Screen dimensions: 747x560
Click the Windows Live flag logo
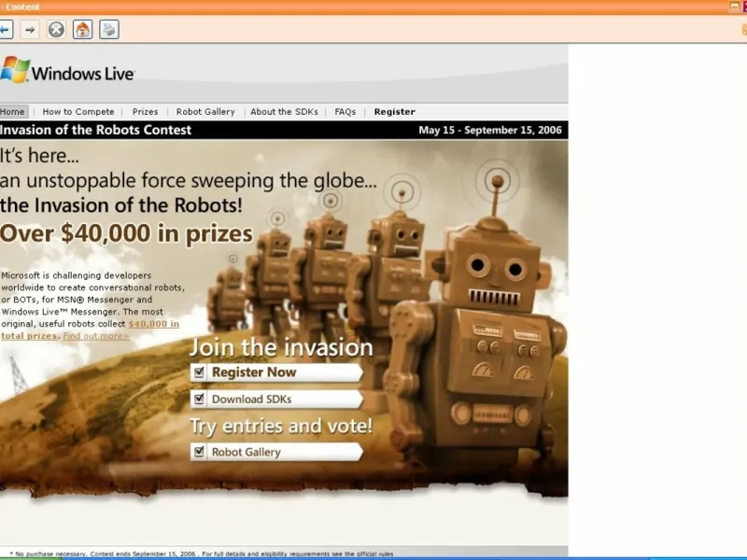[15, 69]
